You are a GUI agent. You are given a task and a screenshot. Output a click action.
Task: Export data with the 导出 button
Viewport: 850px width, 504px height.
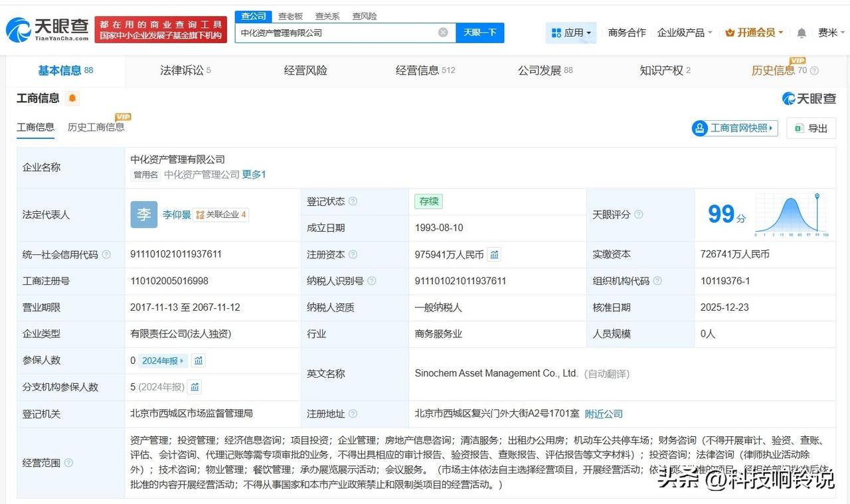point(811,128)
